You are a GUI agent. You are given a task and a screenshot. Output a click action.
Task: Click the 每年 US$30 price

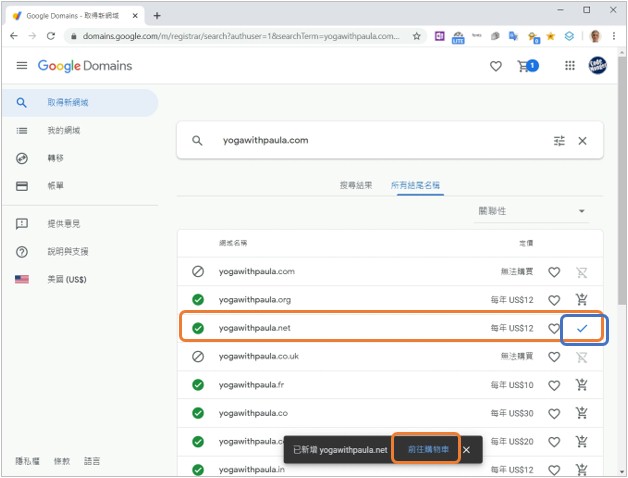coord(512,413)
